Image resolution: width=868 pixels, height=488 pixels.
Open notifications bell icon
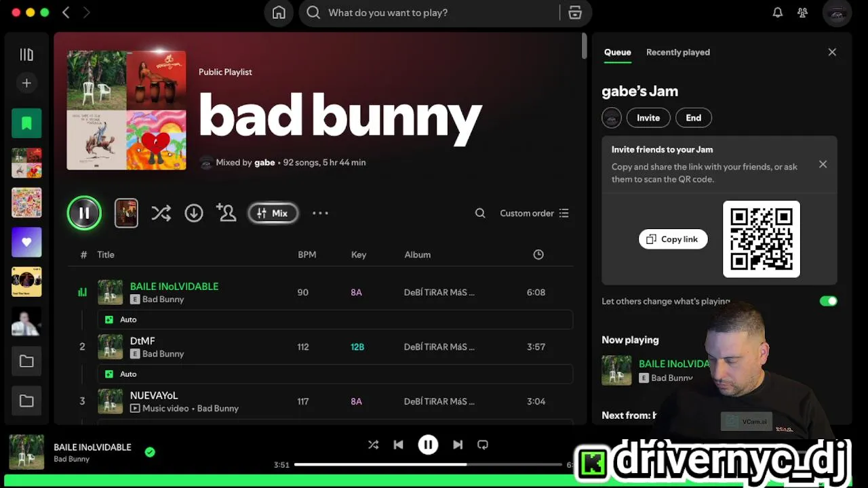tap(778, 13)
